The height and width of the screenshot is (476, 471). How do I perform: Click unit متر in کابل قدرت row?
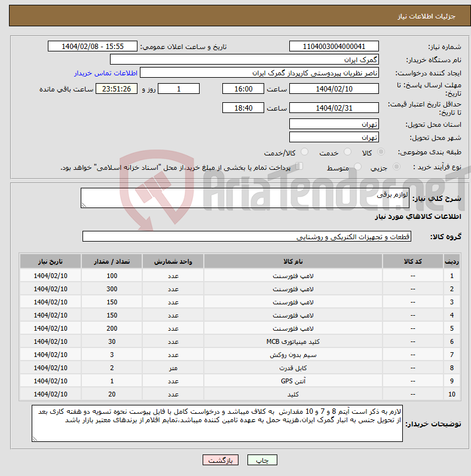tap(173, 368)
